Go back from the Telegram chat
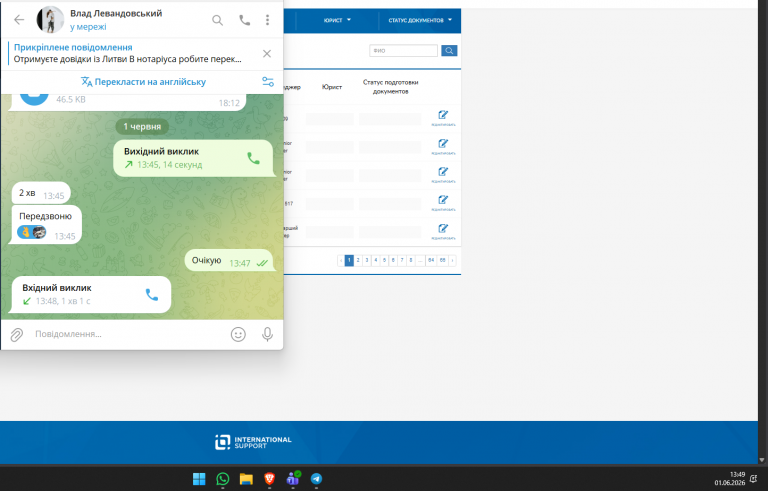 19,20
